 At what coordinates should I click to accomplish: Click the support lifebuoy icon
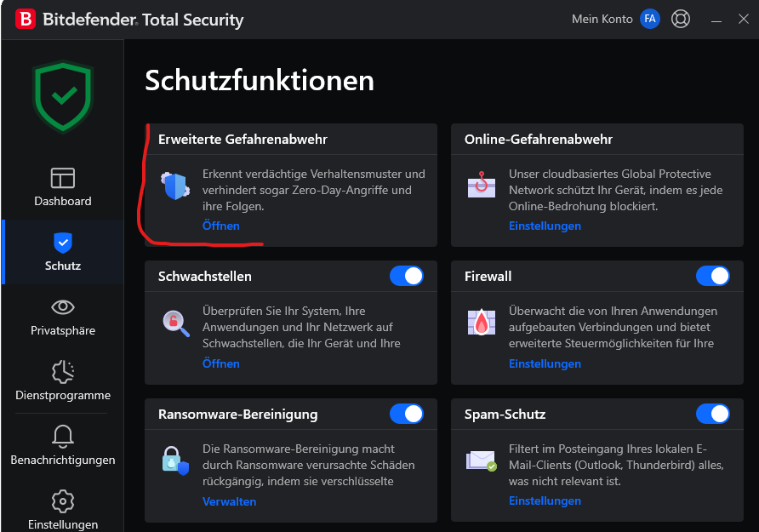click(x=680, y=19)
